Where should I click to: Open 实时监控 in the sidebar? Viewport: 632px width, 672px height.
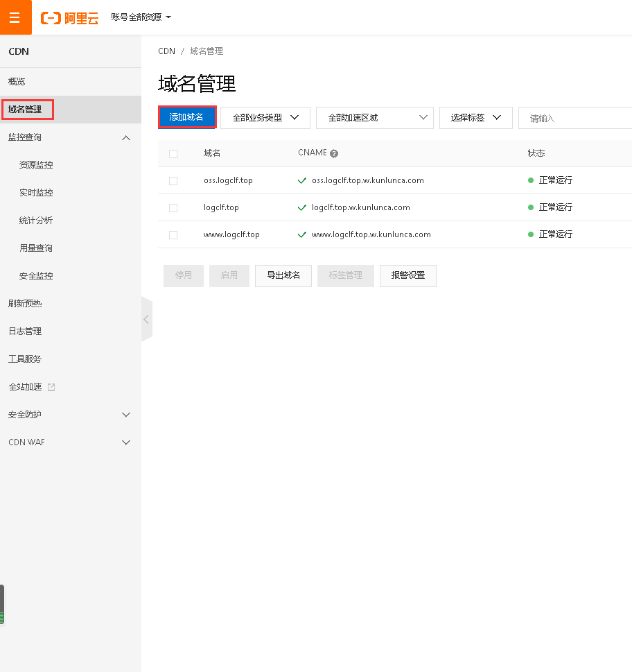coord(36,192)
